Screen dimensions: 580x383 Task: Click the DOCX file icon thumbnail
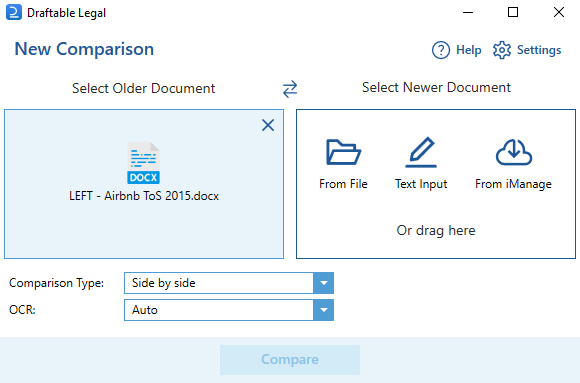pos(144,163)
